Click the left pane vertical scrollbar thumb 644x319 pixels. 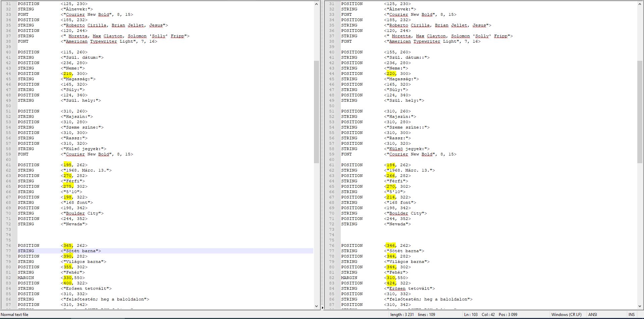click(316, 111)
